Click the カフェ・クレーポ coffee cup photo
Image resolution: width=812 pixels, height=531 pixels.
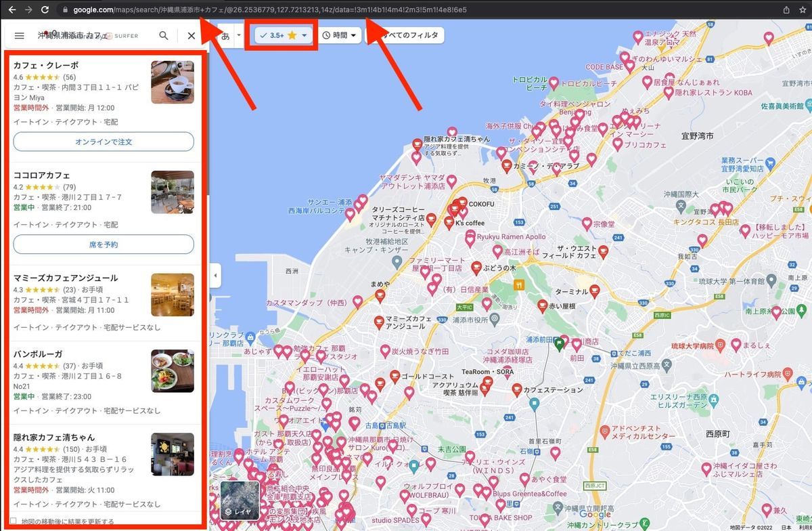tap(173, 82)
